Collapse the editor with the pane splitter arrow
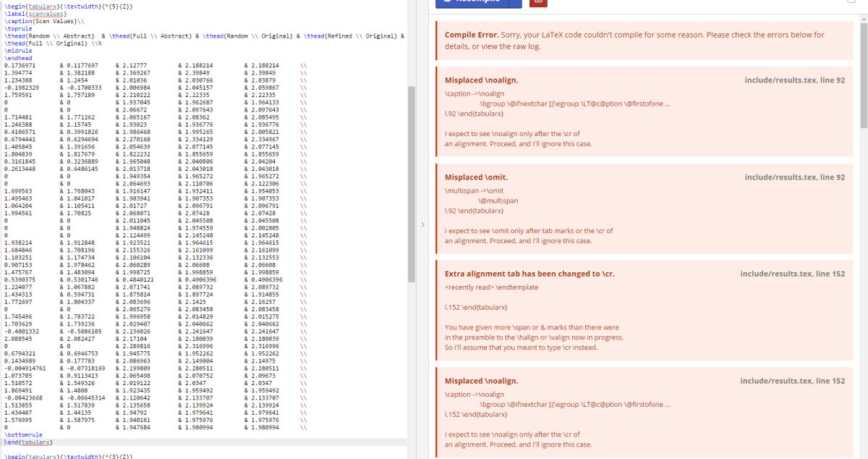 click(423, 225)
